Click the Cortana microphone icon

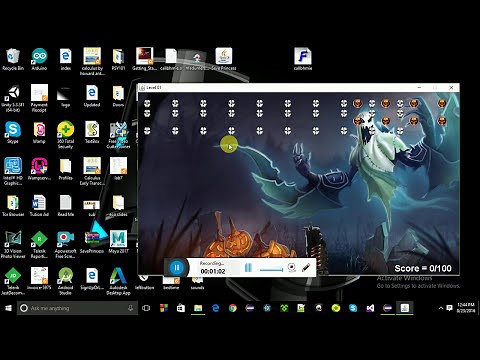click(x=130, y=308)
